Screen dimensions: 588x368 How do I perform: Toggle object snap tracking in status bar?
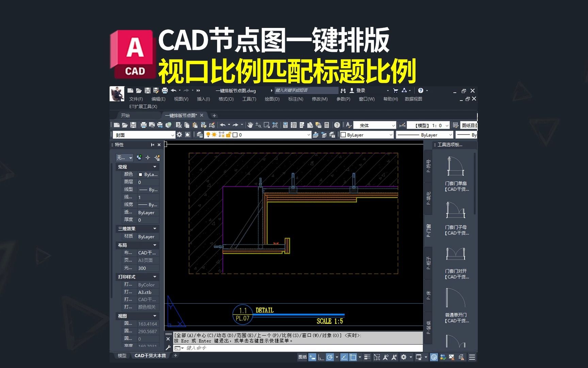tap(344, 357)
